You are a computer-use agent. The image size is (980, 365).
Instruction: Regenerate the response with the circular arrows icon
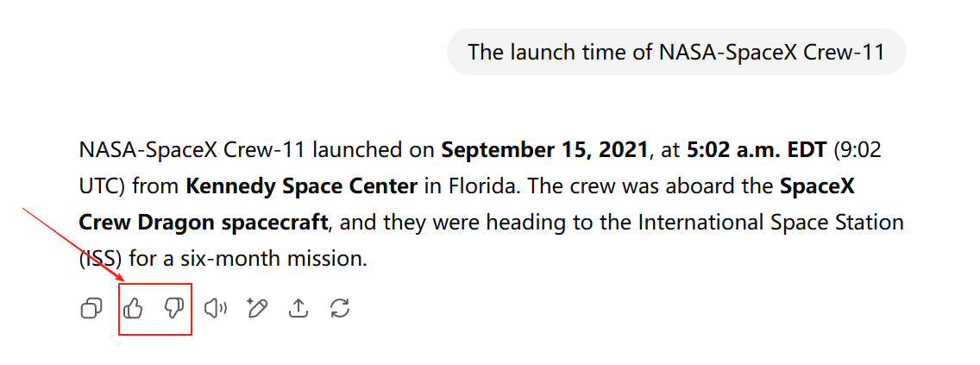(x=340, y=308)
